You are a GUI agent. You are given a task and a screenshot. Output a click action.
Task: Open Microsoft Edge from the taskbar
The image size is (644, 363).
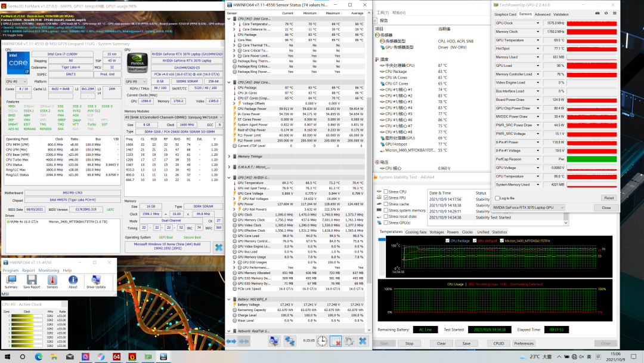39,356
